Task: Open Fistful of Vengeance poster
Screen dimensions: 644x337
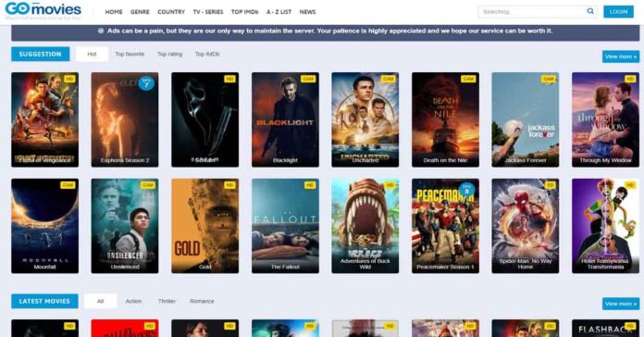Action: [x=44, y=119]
